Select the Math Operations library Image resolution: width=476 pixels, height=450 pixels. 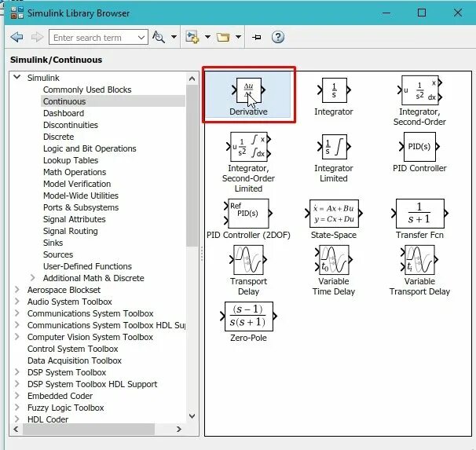pos(75,172)
